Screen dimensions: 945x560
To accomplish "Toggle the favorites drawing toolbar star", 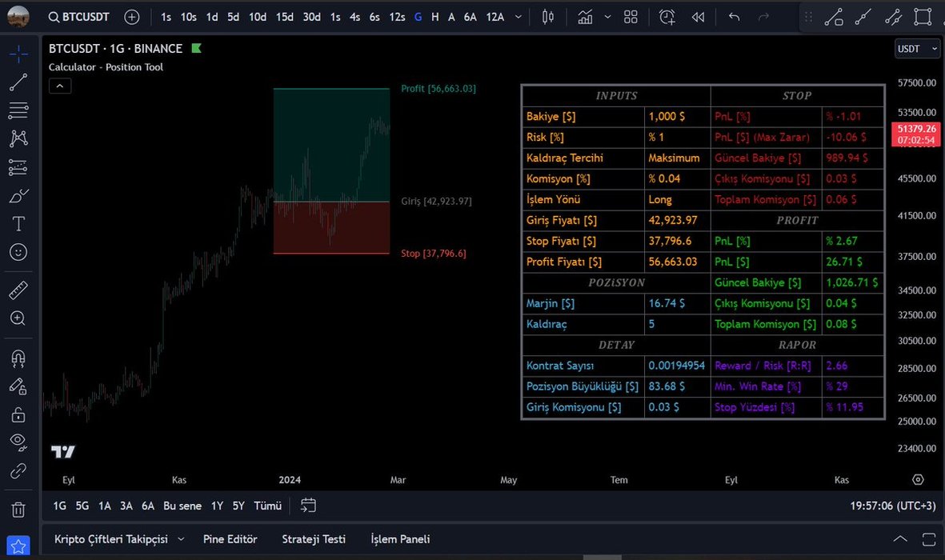I will pos(18,546).
